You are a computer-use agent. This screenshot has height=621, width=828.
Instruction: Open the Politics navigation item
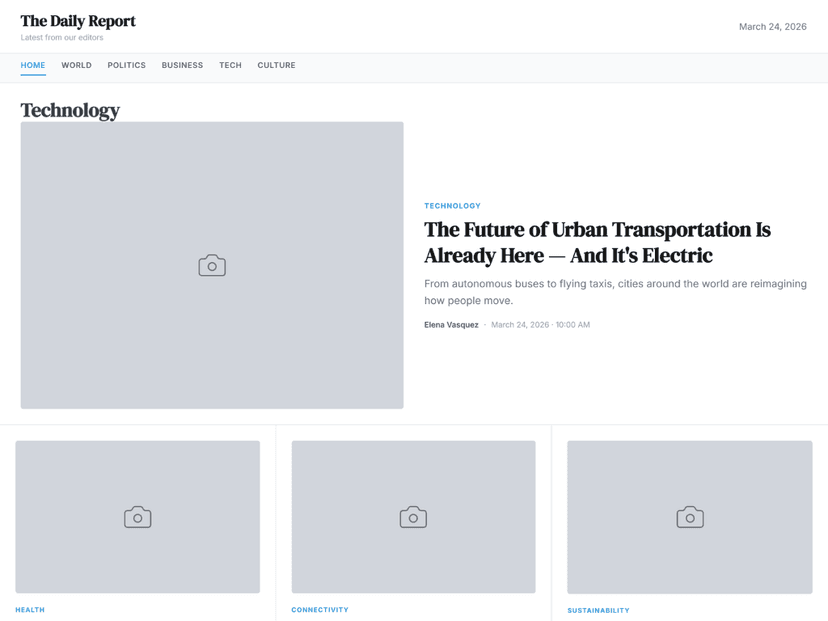tap(127, 65)
